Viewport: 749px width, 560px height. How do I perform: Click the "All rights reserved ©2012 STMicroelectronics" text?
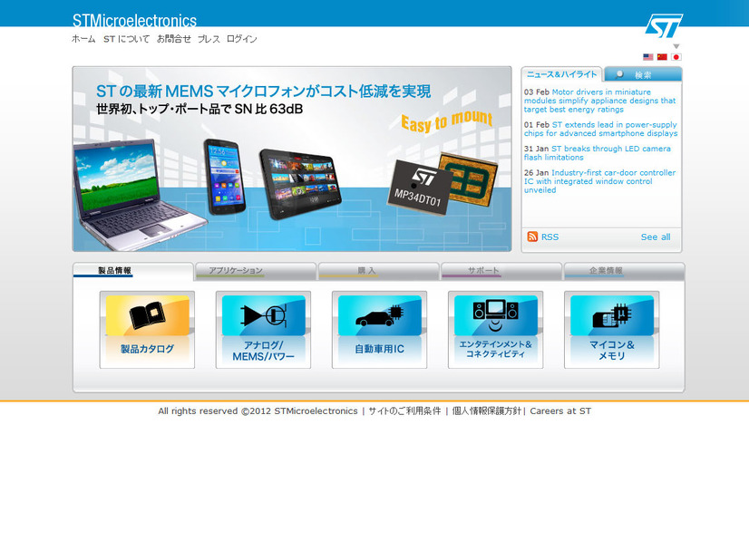click(x=258, y=411)
